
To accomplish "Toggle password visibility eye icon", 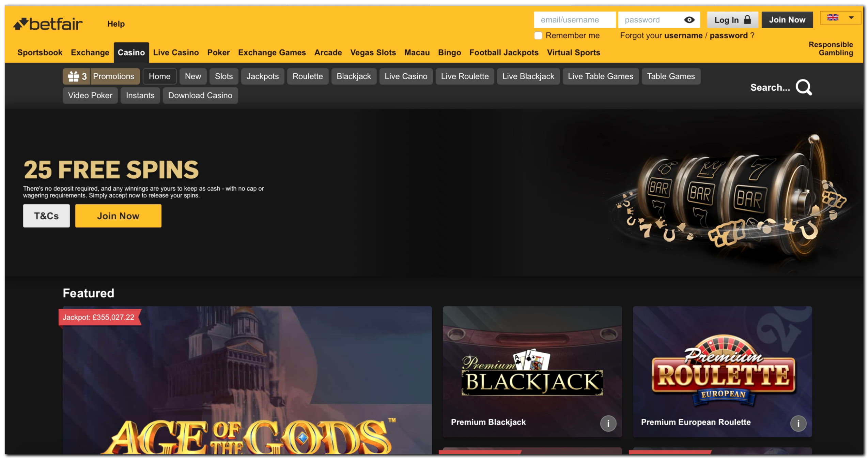I will pos(689,20).
